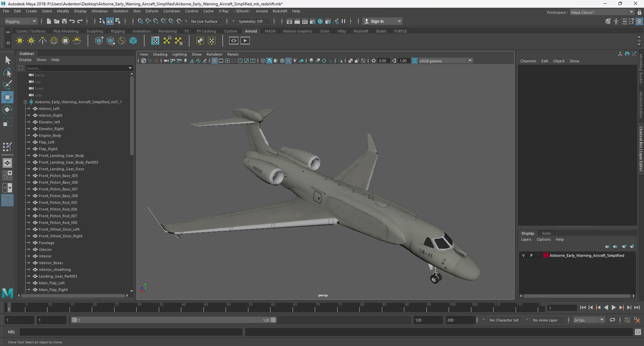Image resolution: width=644 pixels, height=346 pixels.
Task: Click timeline at frame 60
Action: [273, 307]
